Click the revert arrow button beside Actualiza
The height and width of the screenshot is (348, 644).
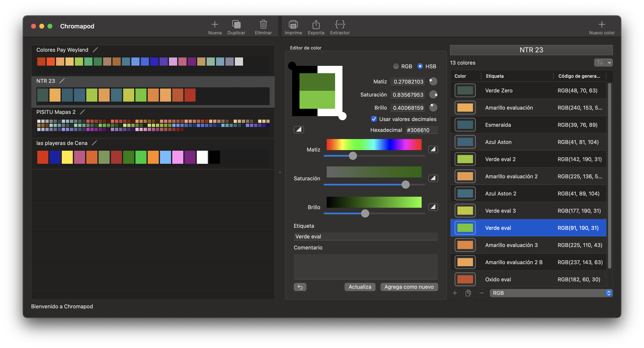[300, 287]
